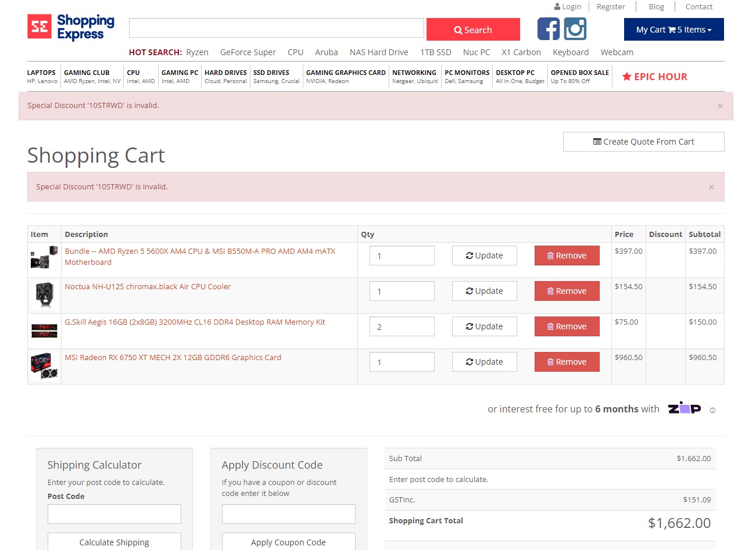Open the Noctua cooler product thumbnail
The width and height of the screenshot is (756, 550).
[44, 295]
